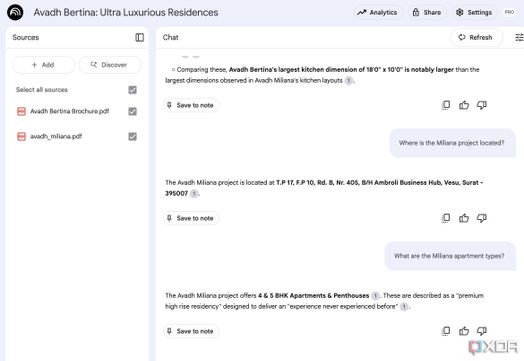
Task: Select the Sources panel heading
Action: [x=26, y=37]
